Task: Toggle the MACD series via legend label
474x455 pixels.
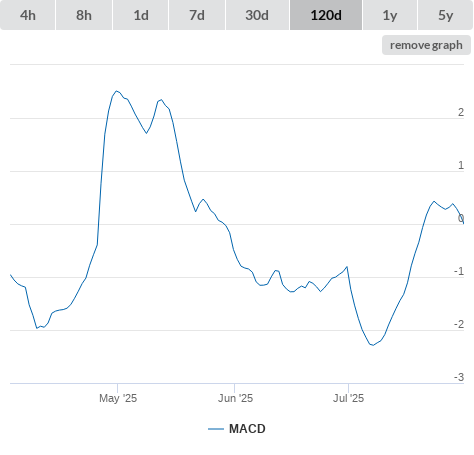Action: 247,429
